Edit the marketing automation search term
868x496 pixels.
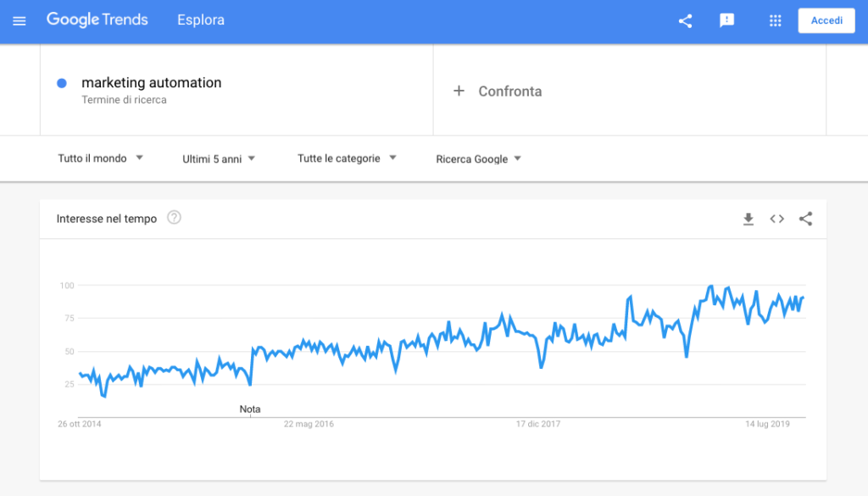point(151,82)
